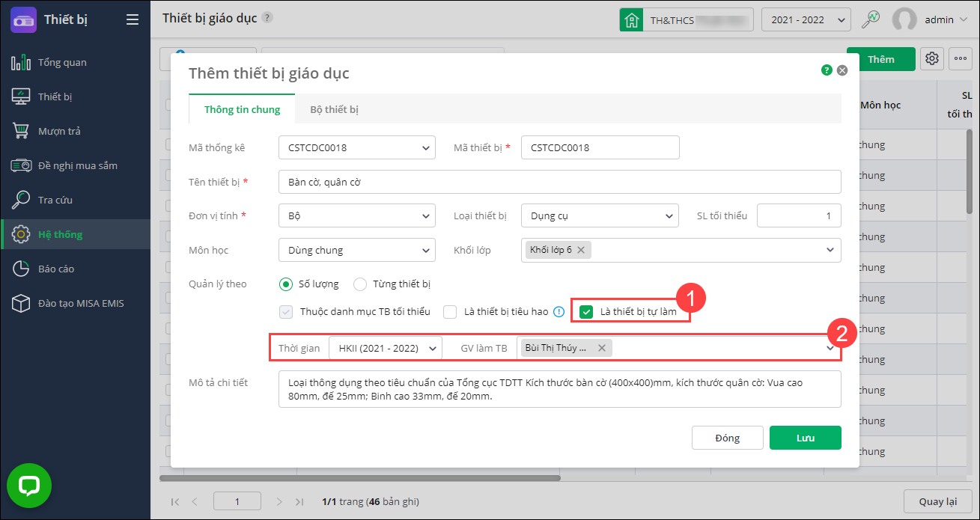Viewport: 980px width, 520px height.
Task: Go to previous page arrow
Action: pyautogui.click(x=195, y=502)
